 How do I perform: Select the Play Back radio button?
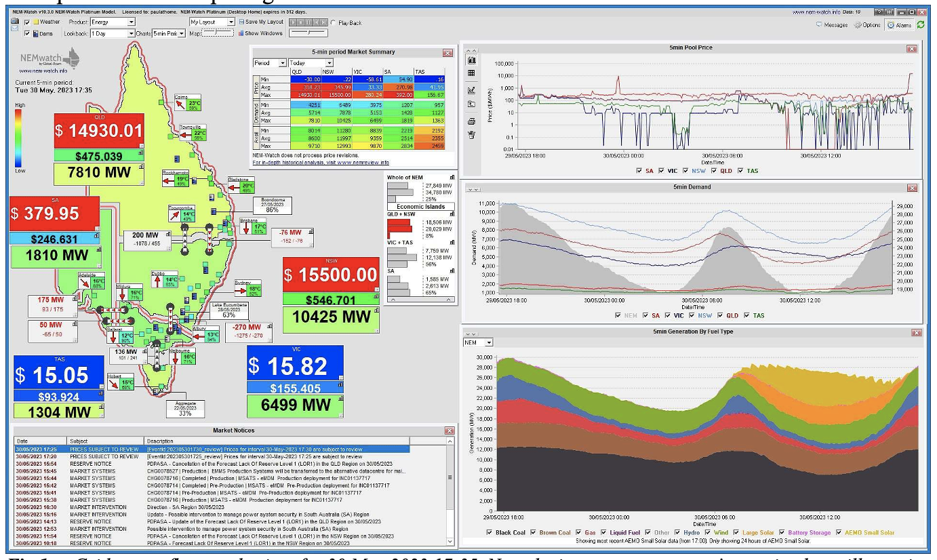tap(333, 22)
